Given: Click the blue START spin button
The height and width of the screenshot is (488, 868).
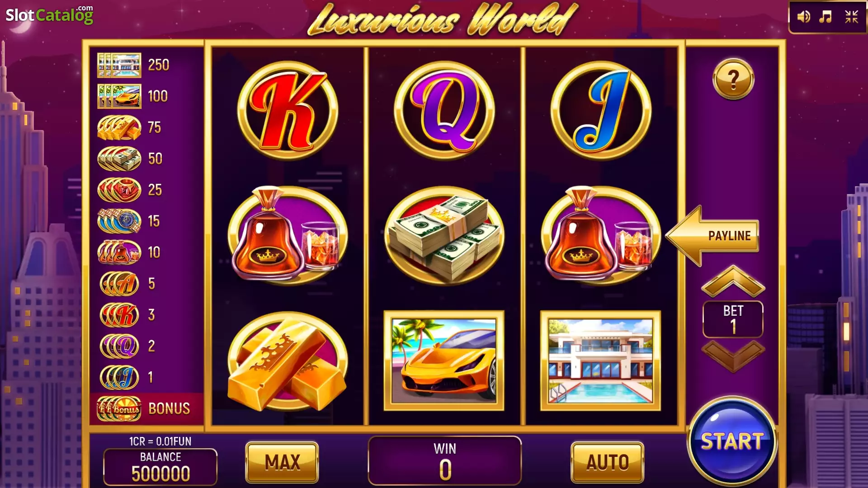Looking at the screenshot, I should click(732, 441).
